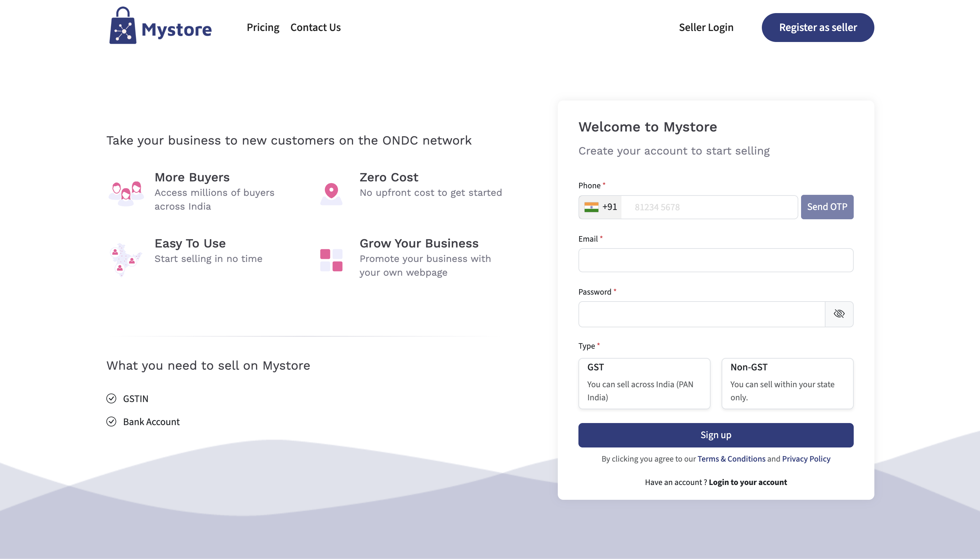Click the Bank Account requirement text

click(x=151, y=422)
